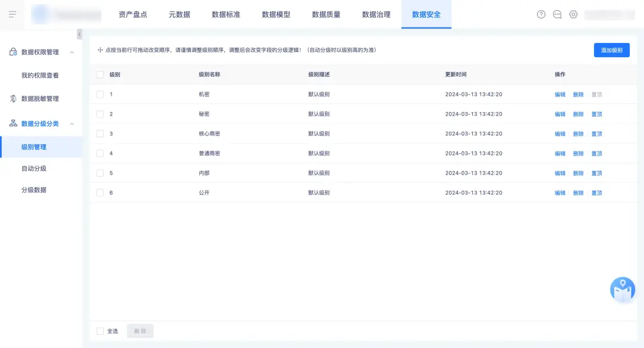This screenshot has width=644, height=348.
Task: Click the floating map guide icon
Action: [622, 290]
